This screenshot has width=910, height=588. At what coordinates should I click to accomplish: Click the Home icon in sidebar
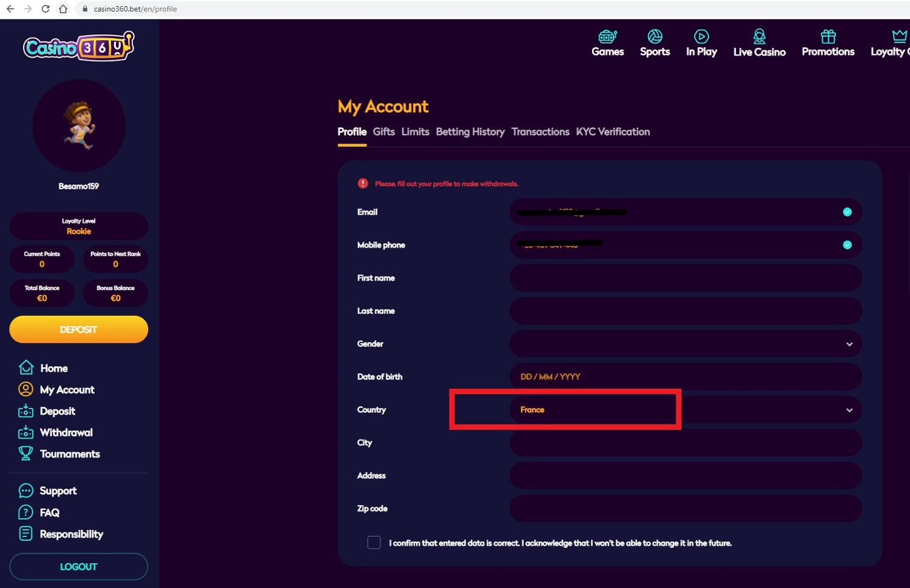pos(26,367)
